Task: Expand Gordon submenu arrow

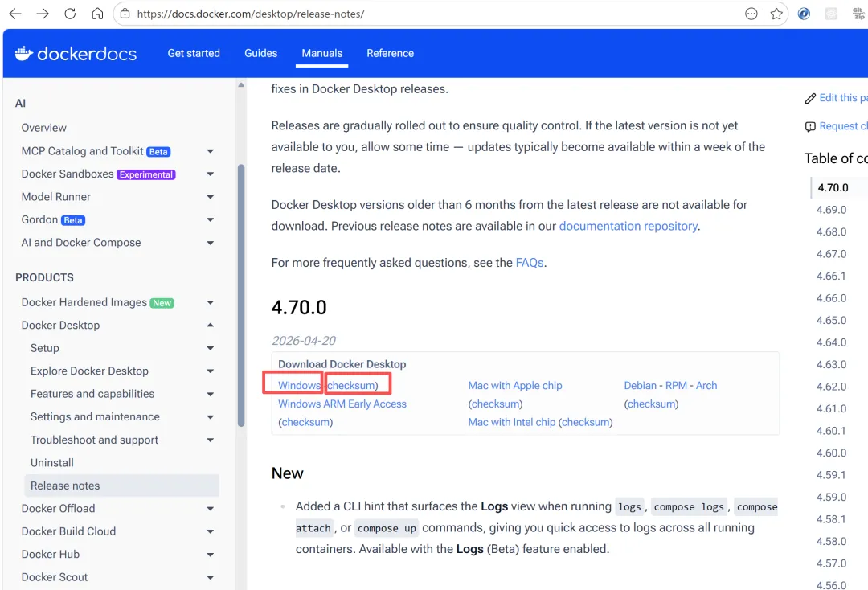Action: 211,219
